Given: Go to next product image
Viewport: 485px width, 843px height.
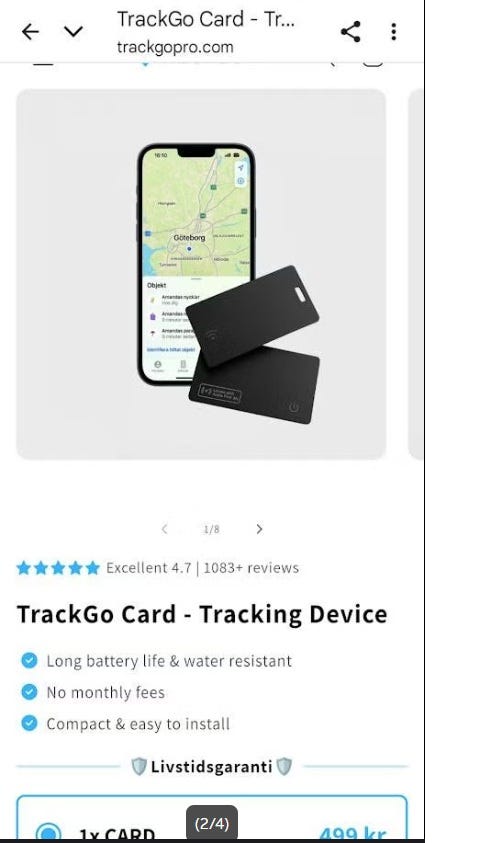Looking at the screenshot, I should 259,529.
